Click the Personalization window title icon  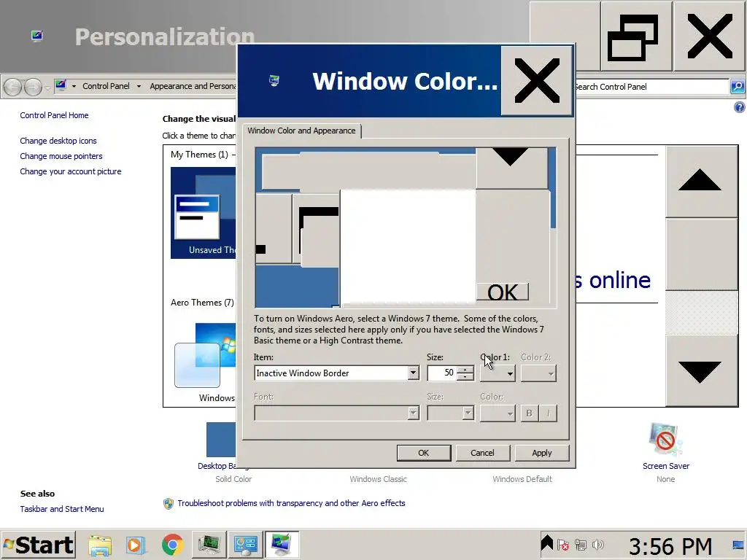click(x=36, y=36)
